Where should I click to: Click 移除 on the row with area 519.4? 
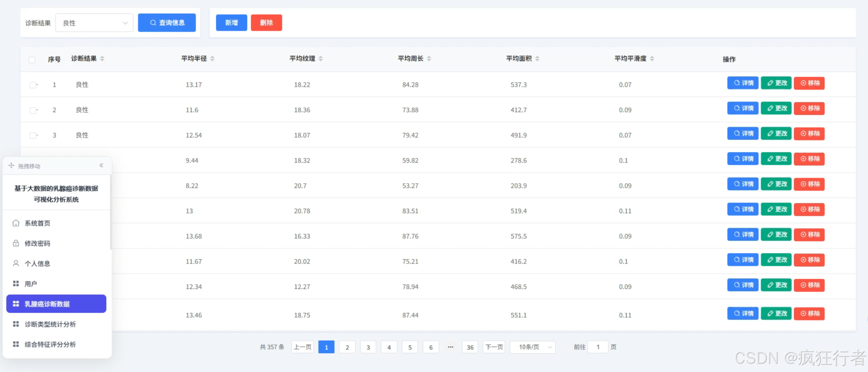point(809,209)
